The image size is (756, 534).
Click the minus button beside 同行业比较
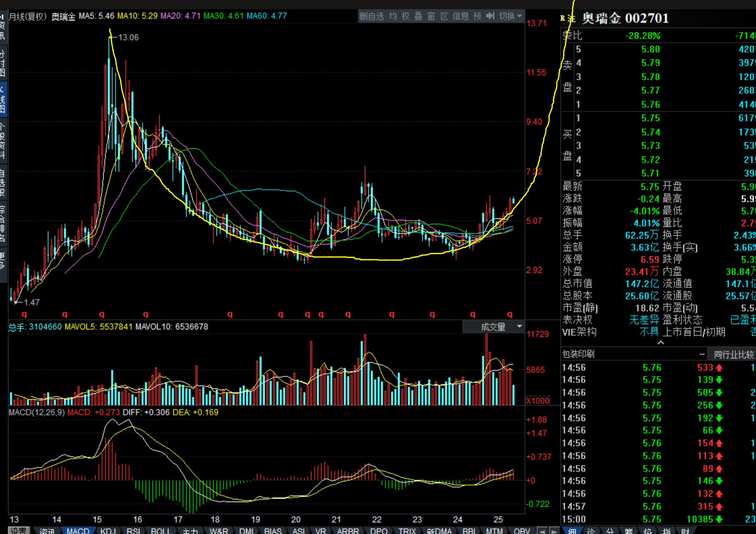(702, 354)
